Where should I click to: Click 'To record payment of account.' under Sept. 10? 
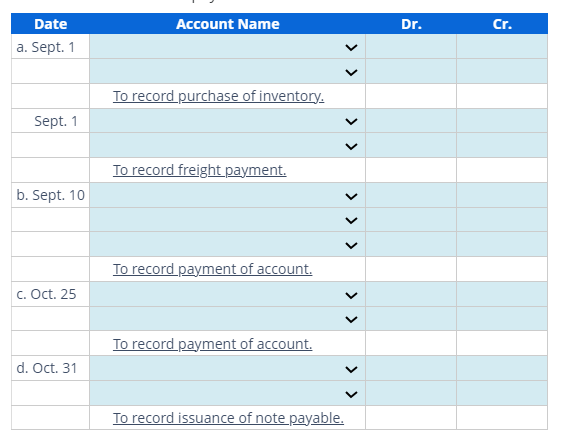point(213,269)
